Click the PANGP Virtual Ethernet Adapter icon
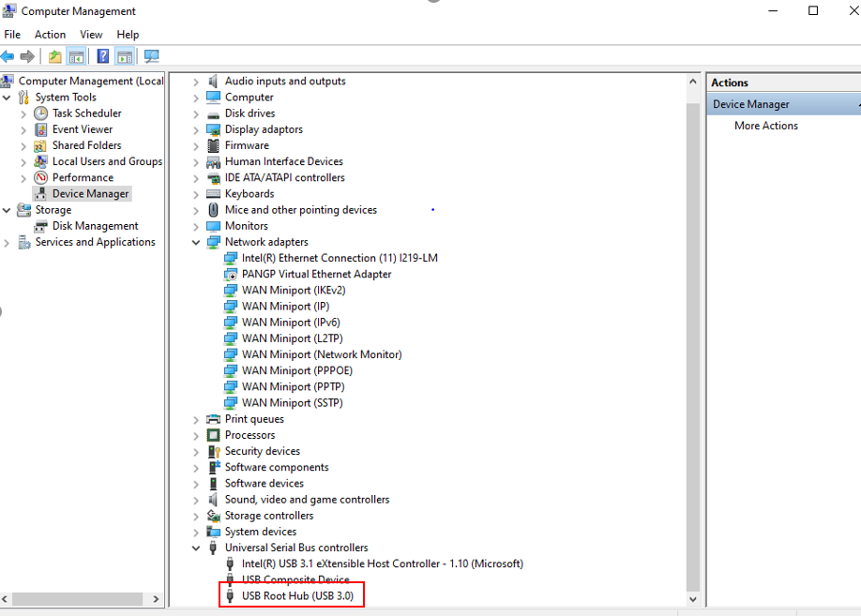Screen dimensions: 861x616 [x=231, y=275]
